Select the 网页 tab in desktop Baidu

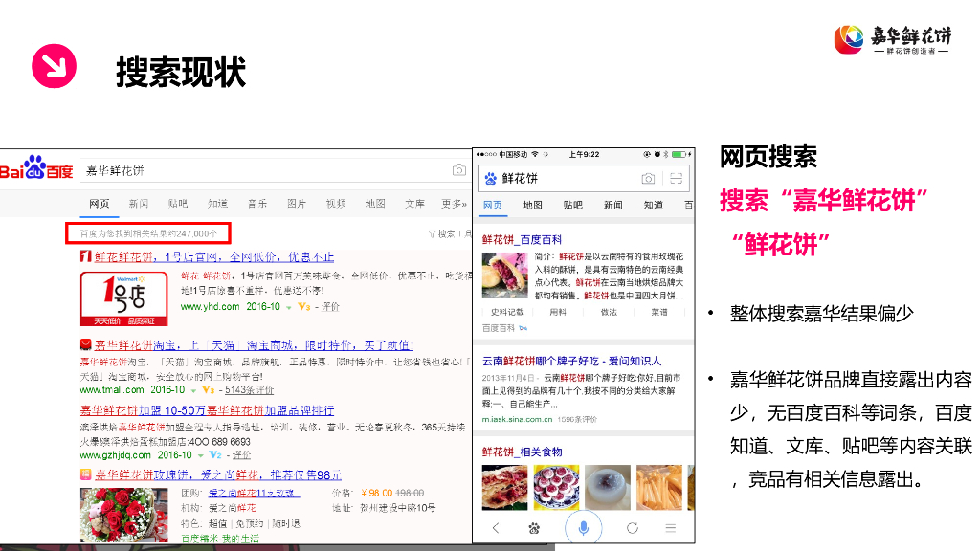pyautogui.click(x=99, y=204)
